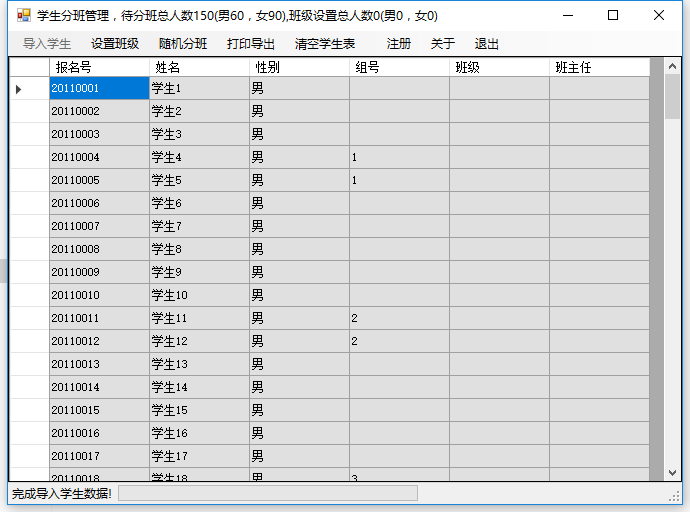The height and width of the screenshot is (512, 690).
Task: Select cell 20110010
Action: [99, 295]
